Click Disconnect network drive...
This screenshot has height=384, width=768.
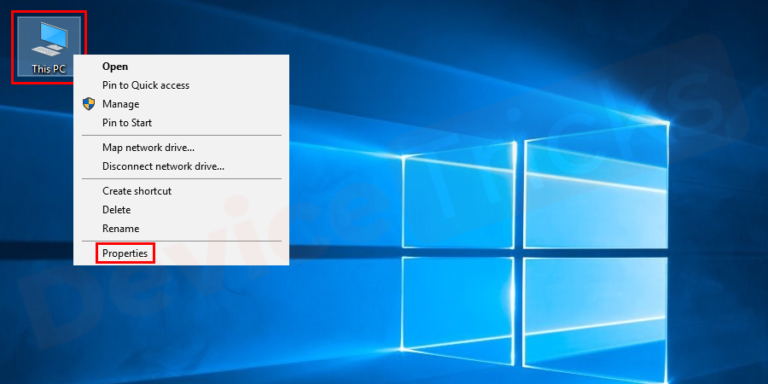(x=181, y=167)
